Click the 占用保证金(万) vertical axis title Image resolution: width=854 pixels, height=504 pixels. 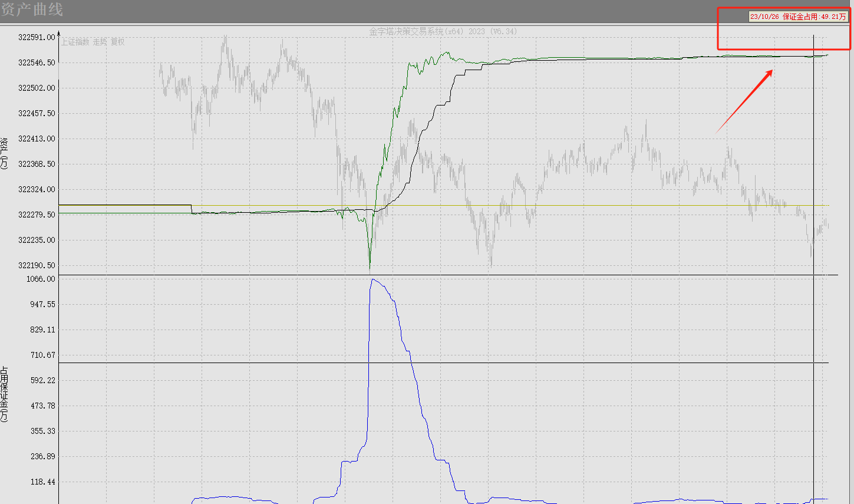(x=4, y=394)
